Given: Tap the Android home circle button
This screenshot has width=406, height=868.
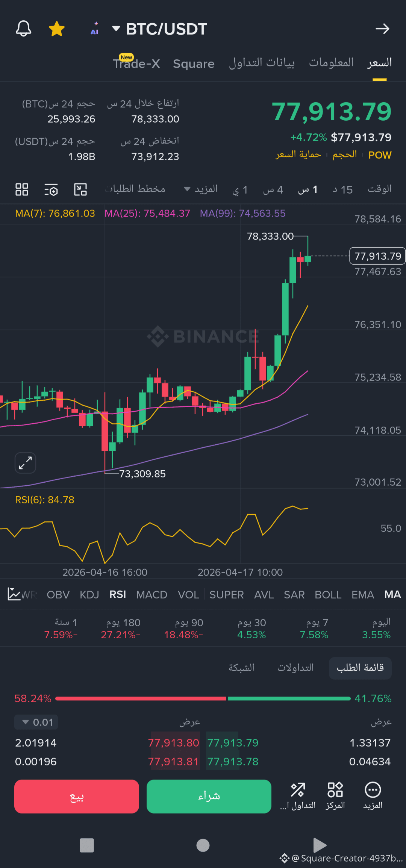Looking at the screenshot, I should [203, 845].
